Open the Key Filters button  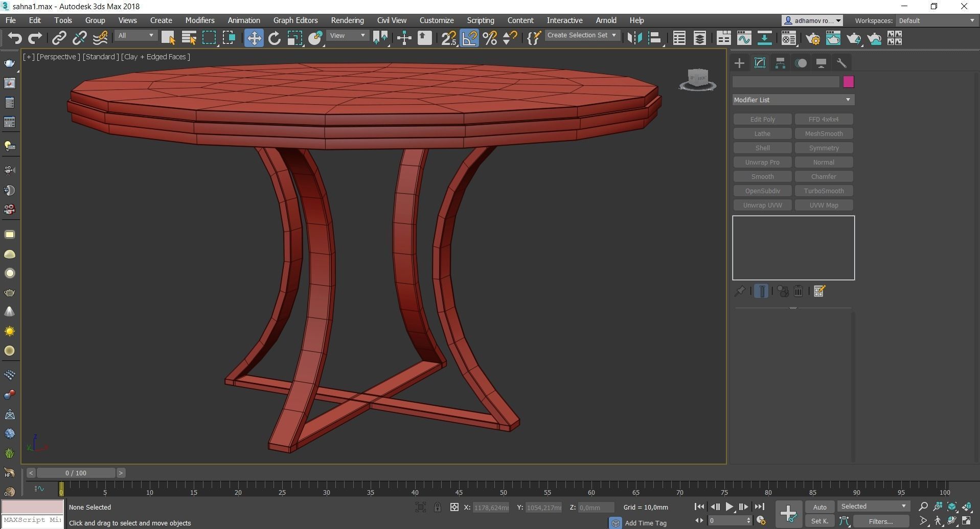pos(881,521)
